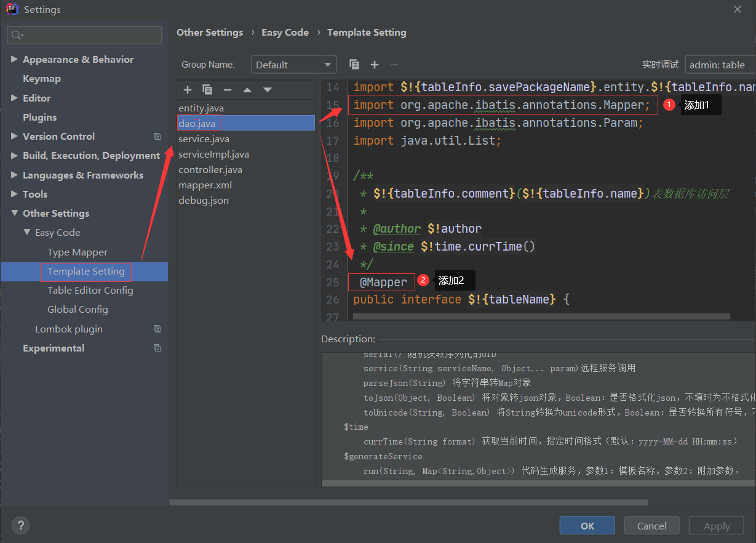Open the Table Editor Config page
The width and height of the screenshot is (756, 543).
point(90,290)
